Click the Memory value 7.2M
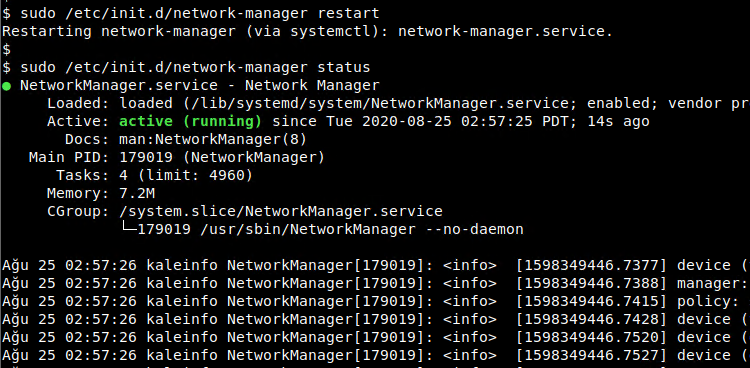The image size is (750, 368). [x=137, y=193]
